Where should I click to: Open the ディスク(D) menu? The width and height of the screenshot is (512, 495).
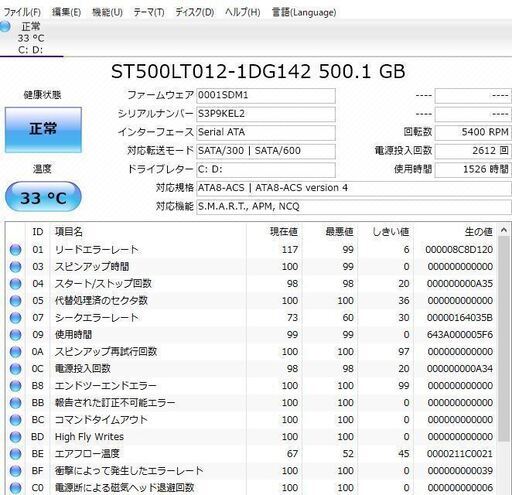click(195, 12)
